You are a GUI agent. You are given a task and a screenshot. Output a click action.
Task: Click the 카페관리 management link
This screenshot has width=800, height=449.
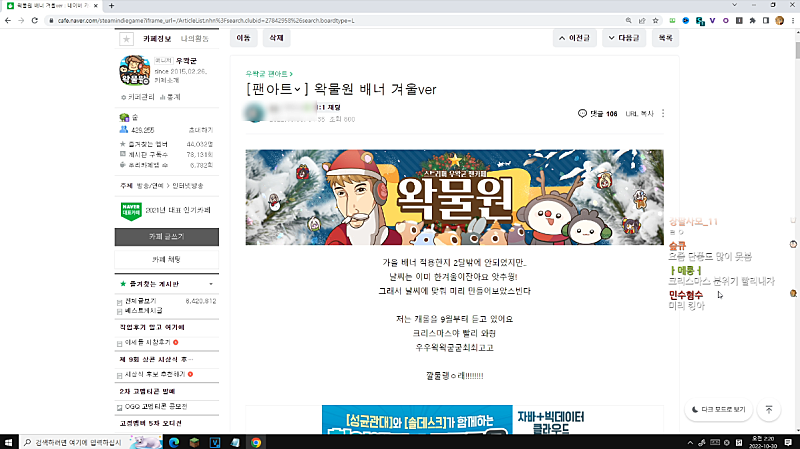138,97
